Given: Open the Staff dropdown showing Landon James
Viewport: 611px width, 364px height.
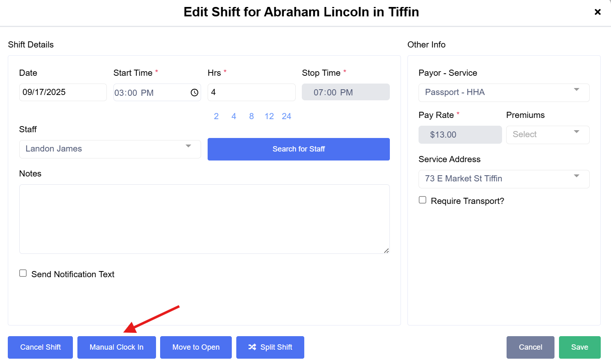Looking at the screenshot, I should click(110, 149).
